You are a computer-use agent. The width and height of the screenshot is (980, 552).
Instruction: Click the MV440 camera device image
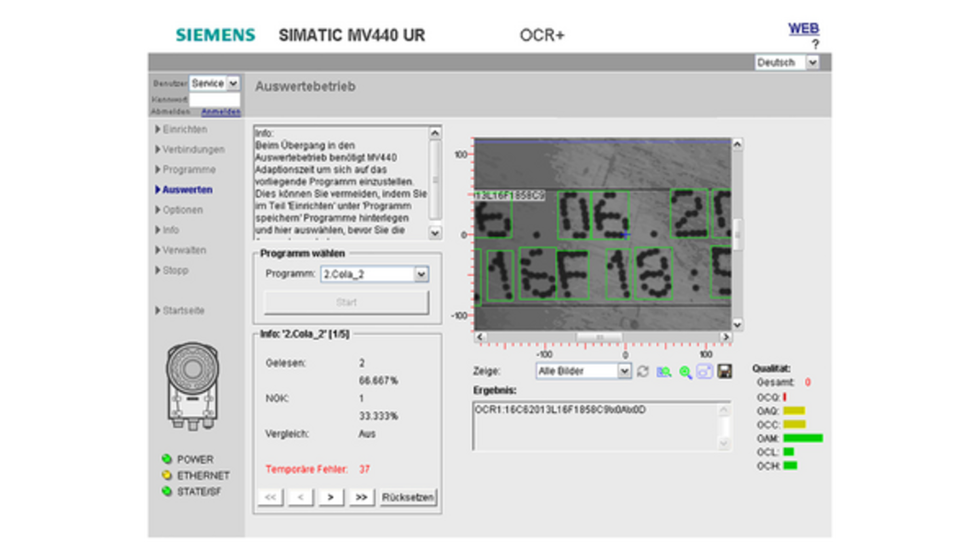coord(192,385)
